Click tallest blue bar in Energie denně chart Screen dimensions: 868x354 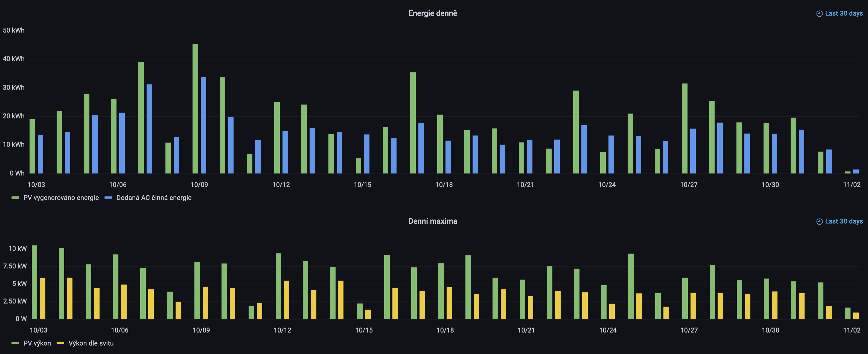203,125
